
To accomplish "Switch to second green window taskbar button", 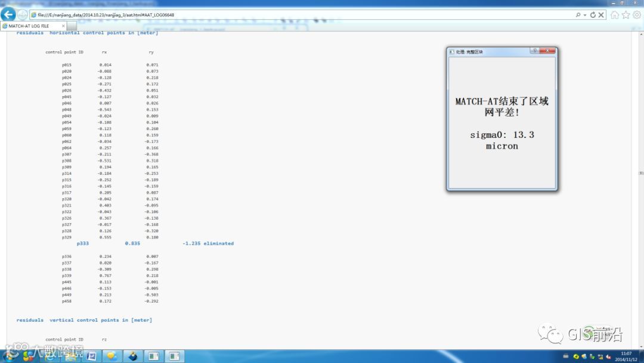I will [x=174, y=356].
